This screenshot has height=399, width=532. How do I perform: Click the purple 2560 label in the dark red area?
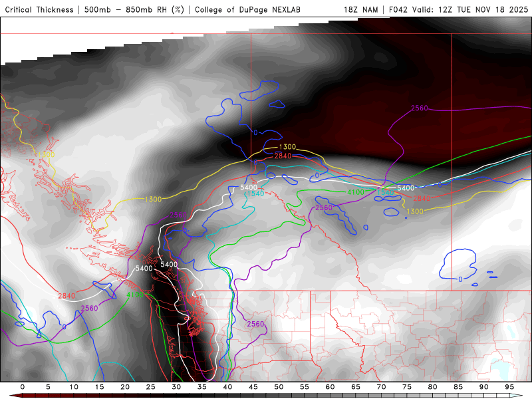(420, 108)
